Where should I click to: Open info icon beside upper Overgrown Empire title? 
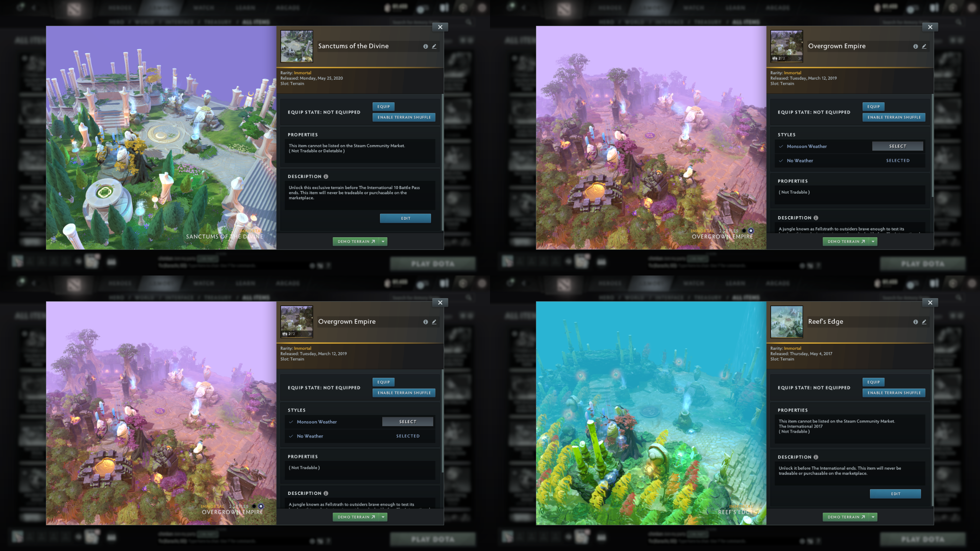click(x=915, y=46)
